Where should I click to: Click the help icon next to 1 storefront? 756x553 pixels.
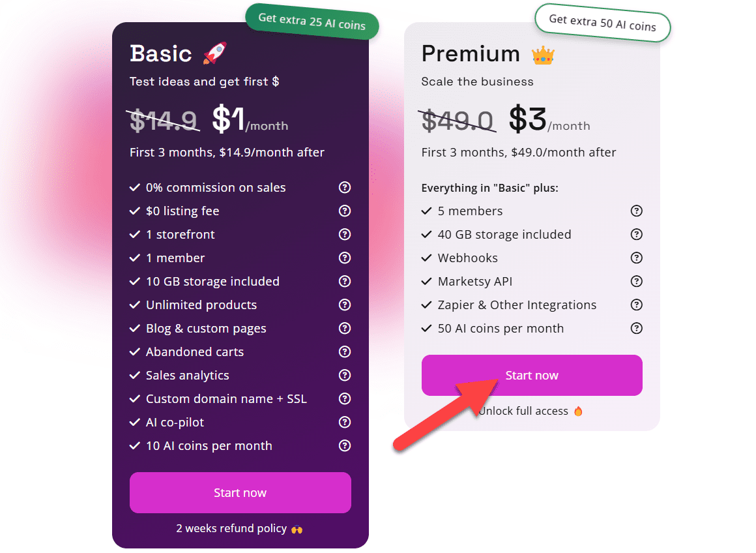pos(345,234)
